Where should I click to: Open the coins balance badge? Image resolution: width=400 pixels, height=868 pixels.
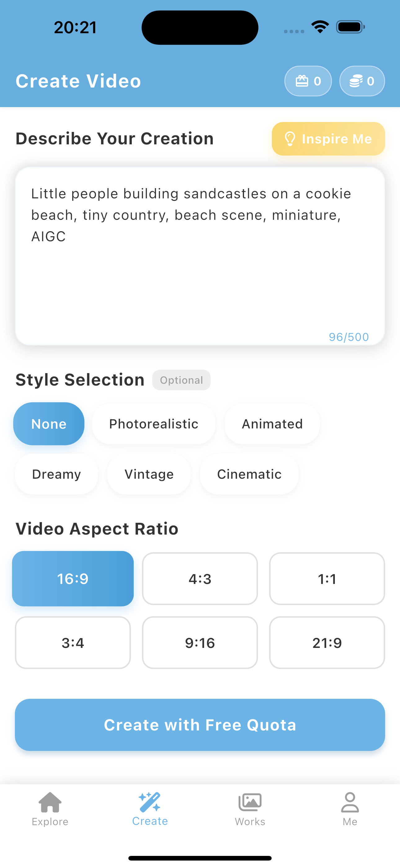pyautogui.click(x=362, y=81)
